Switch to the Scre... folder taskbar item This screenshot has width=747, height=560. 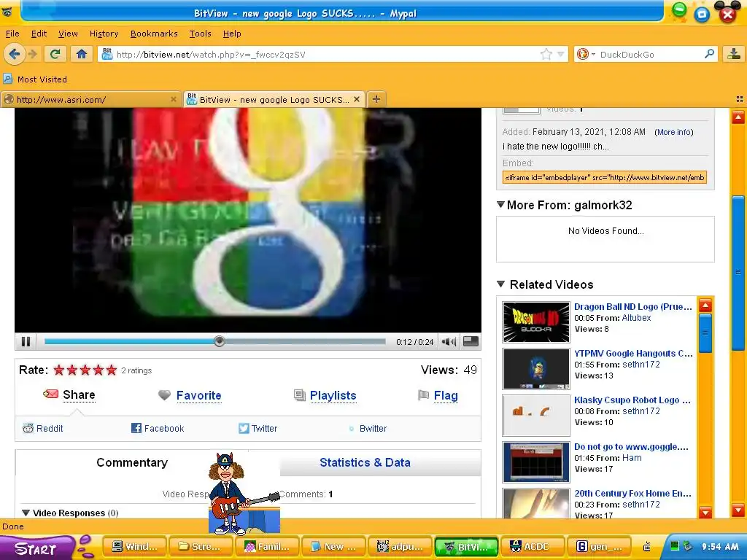[202, 547]
